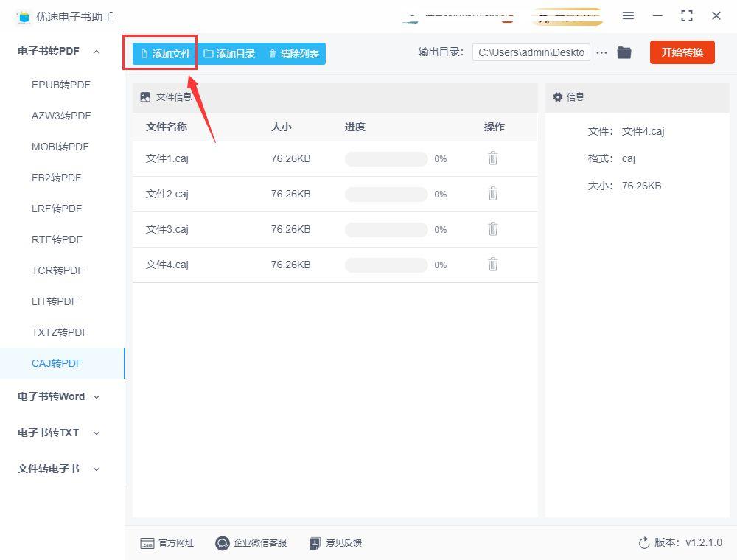This screenshot has width=737, height=560.
Task: Open 企业微信客服 support link
Action: tap(251, 543)
